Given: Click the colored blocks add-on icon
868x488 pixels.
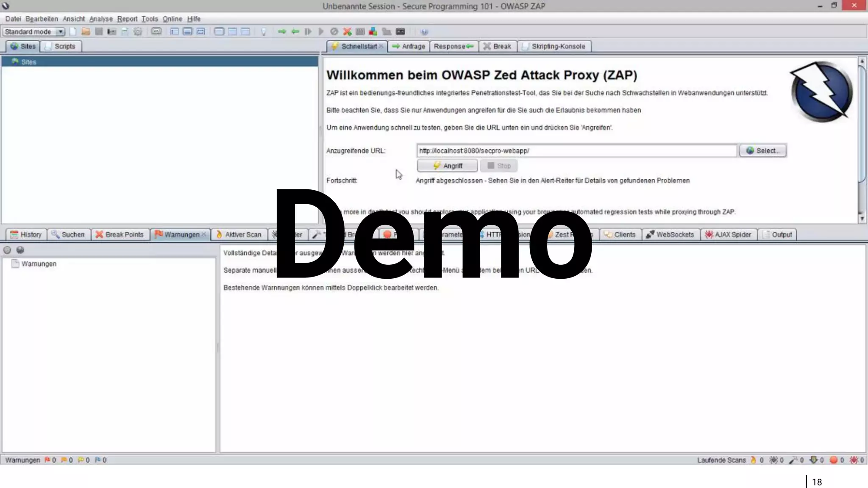Looking at the screenshot, I should [x=373, y=32].
